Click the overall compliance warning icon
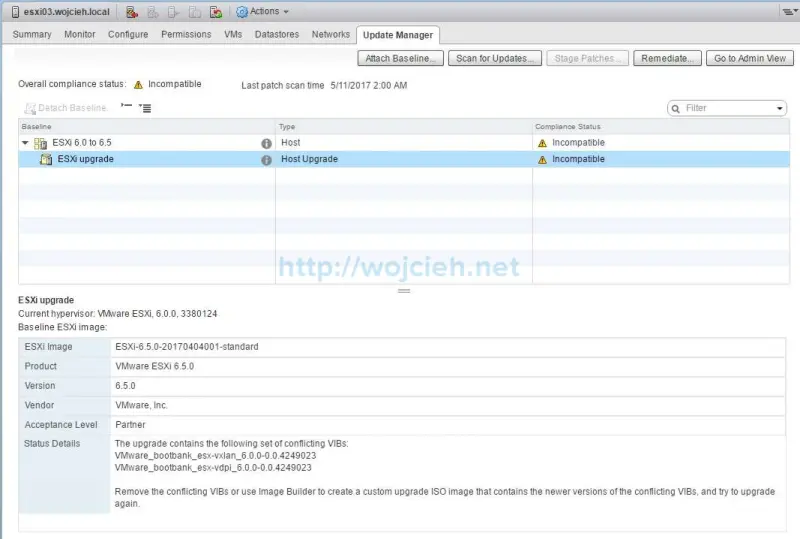This screenshot has width=800, height=539. coord(138,85)
